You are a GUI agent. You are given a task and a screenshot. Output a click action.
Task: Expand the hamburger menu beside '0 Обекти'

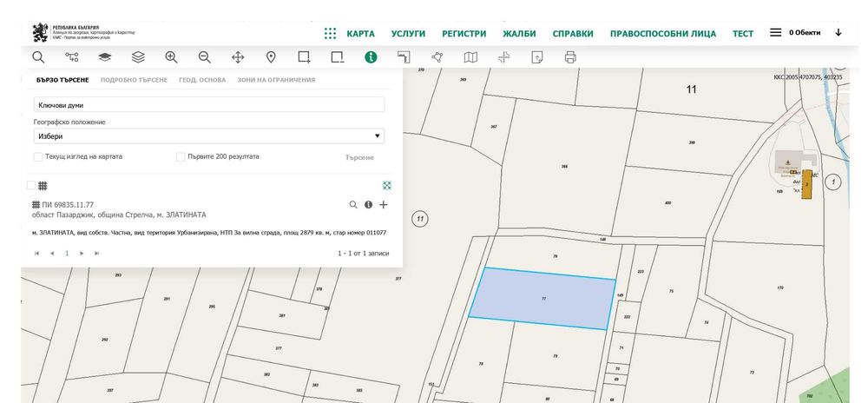click(775, 33)
